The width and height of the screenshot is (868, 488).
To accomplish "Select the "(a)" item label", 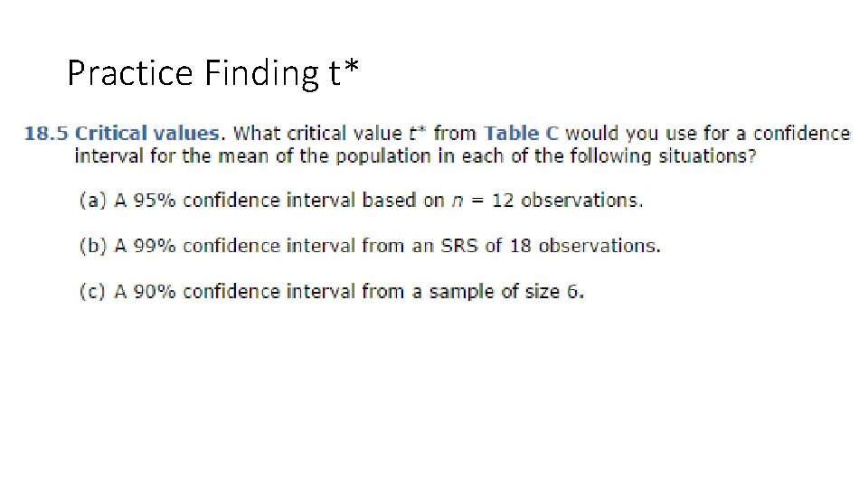I will 93,201.
